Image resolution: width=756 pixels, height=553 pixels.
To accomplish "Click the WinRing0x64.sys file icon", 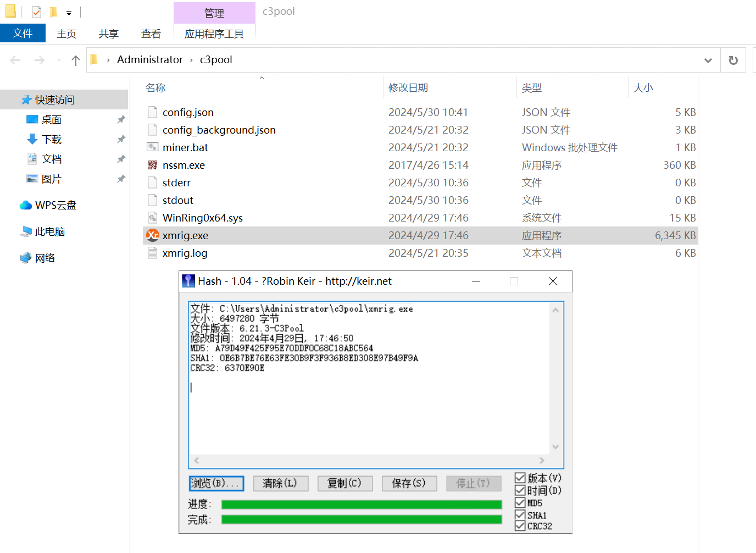I will click(153, 218).
